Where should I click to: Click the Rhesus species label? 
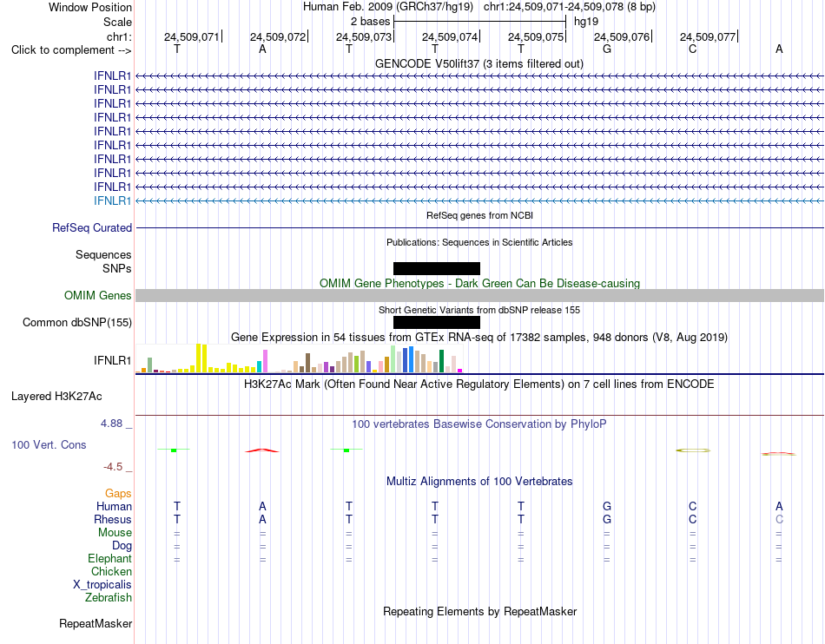pos(113,519)
